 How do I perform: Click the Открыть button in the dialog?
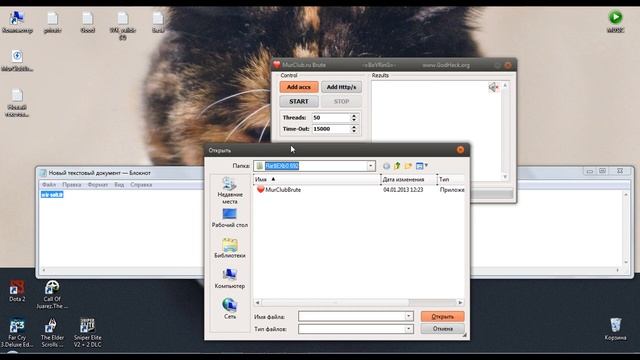tap(442, 316)
